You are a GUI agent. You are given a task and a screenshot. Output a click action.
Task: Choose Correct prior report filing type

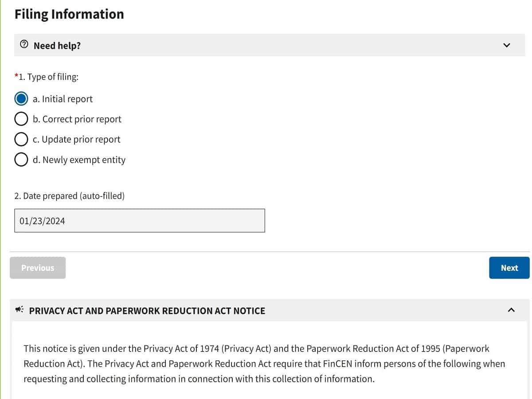click(x=21, y=119)
